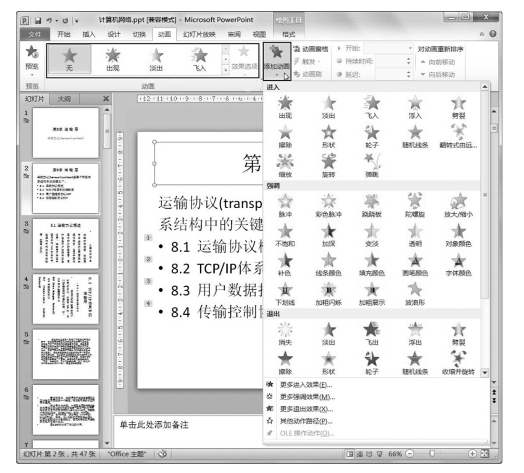The width and height of the screenshot is (524, 473).
Task: Choose the 弹跳 entrance effect
Action: (372, 165)
